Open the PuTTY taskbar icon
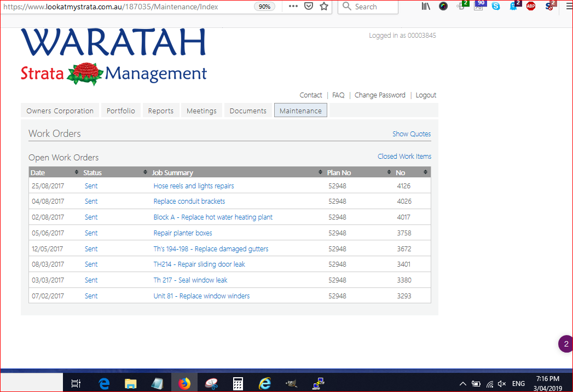 pyautogui.click(x=319, y=383)
